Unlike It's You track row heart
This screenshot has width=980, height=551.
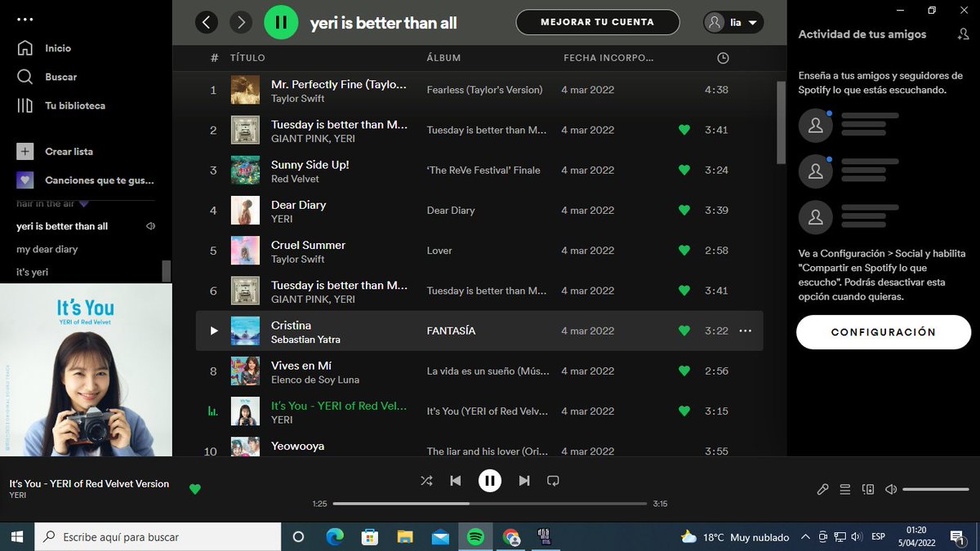point(684,411)
